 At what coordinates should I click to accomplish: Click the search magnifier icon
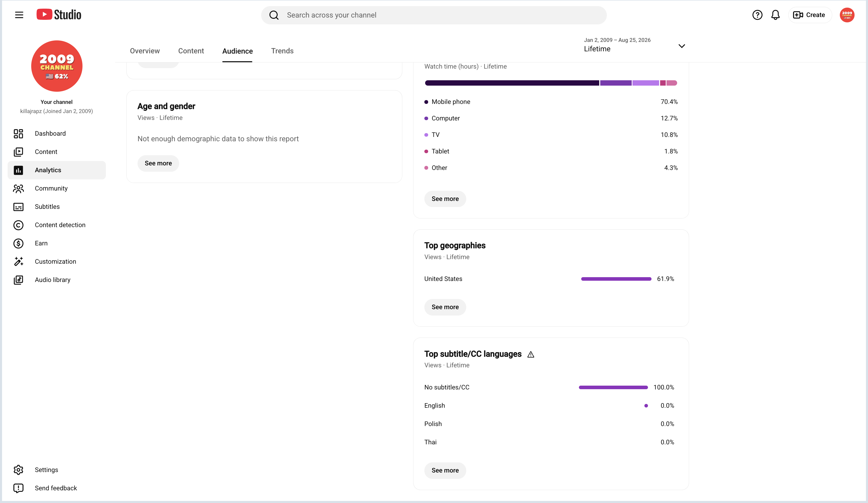pyautogui.click(x=274, y=15)
